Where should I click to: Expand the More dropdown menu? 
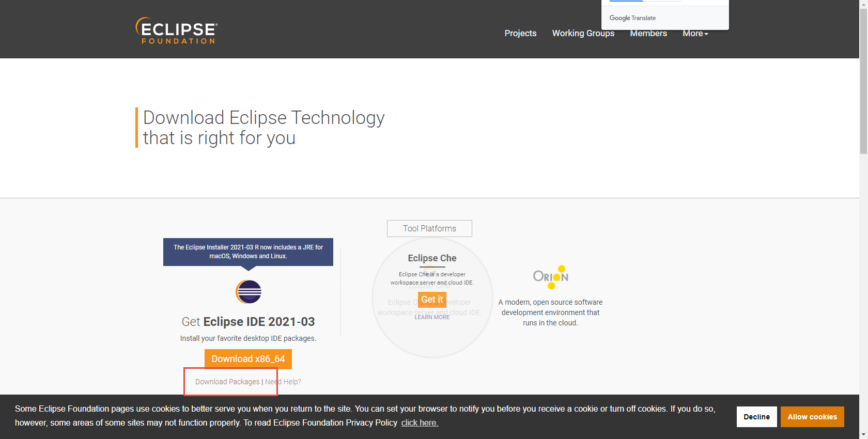coord(695,33)
